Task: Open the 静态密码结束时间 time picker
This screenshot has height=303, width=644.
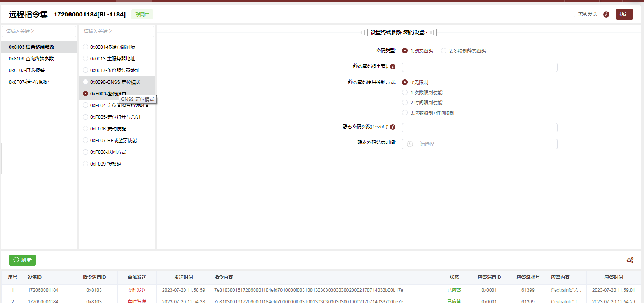Action: click(479, 144)
